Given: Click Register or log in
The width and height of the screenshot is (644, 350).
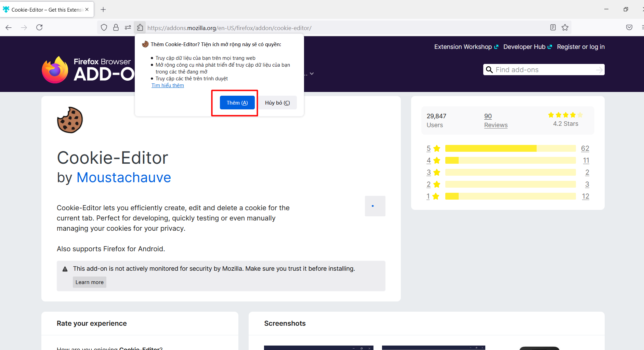Looking at the screenshot, I should 581,46.
